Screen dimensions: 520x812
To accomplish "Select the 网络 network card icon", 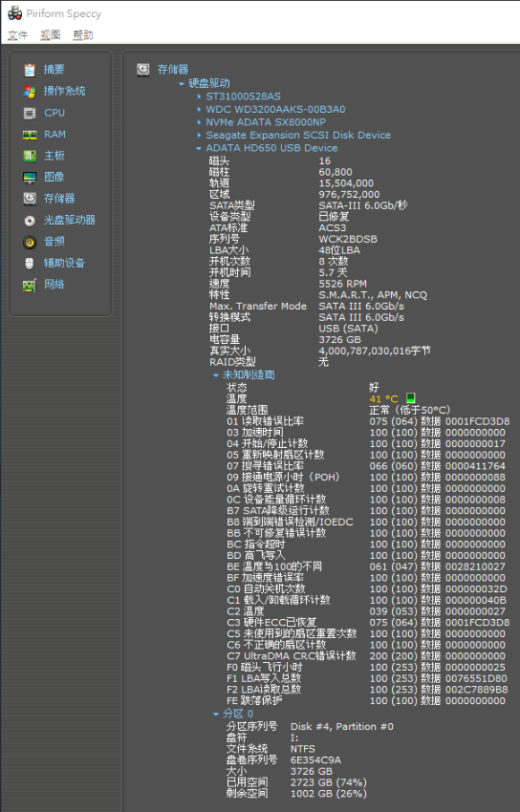I will coord(30,285).
